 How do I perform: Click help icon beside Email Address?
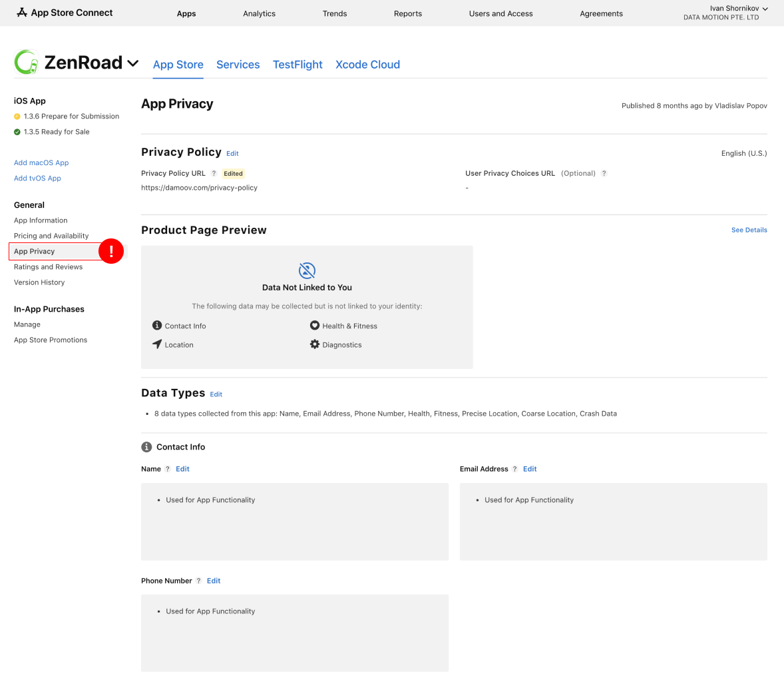(515, 470)
